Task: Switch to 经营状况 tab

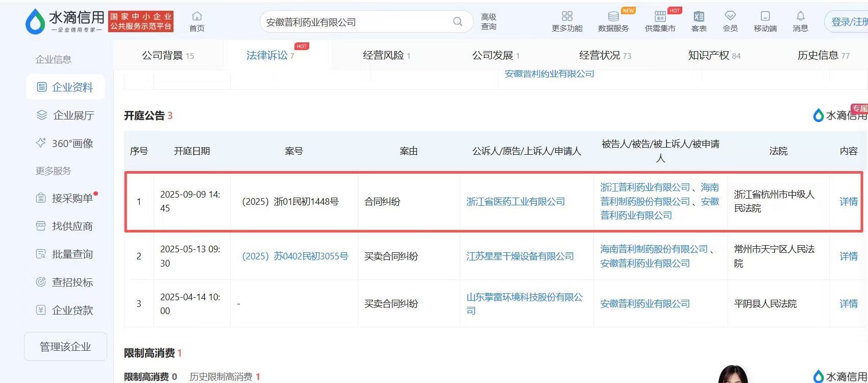Action: 605,55
